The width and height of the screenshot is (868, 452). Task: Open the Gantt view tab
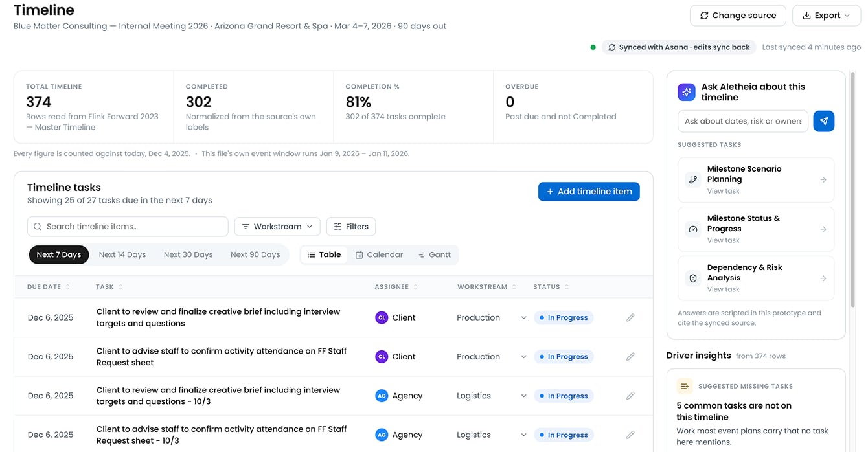(x=435, y=254)
